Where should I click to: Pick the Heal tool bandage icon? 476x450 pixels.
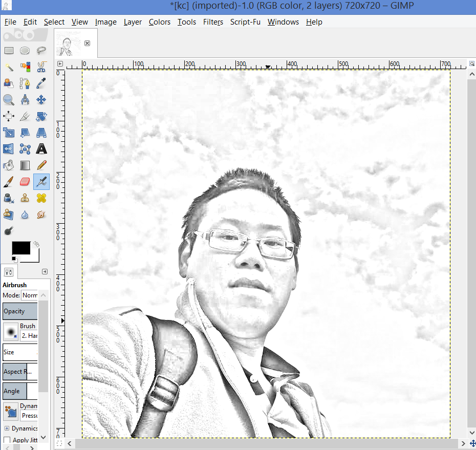point(41,198)
